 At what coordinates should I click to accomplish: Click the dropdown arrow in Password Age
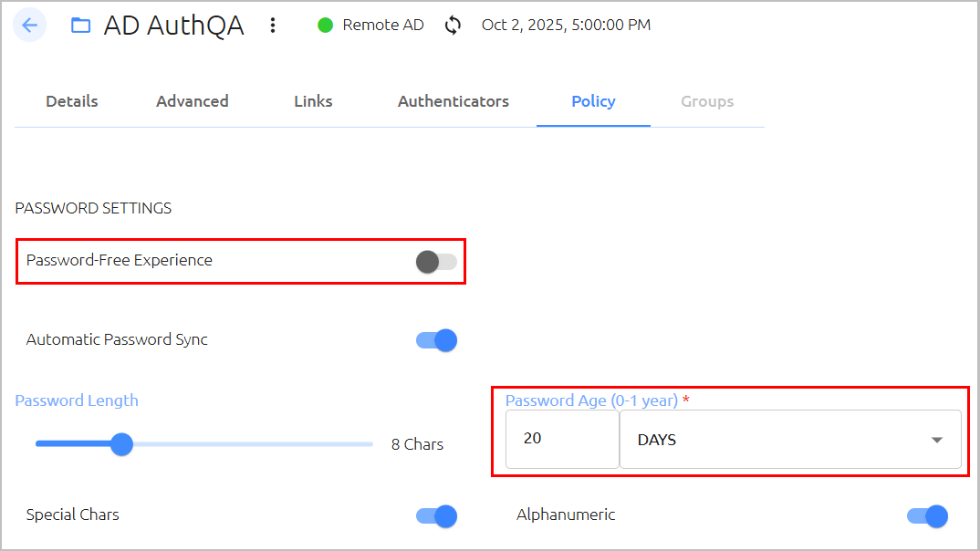pyautogui.click(x=937, y=440)
